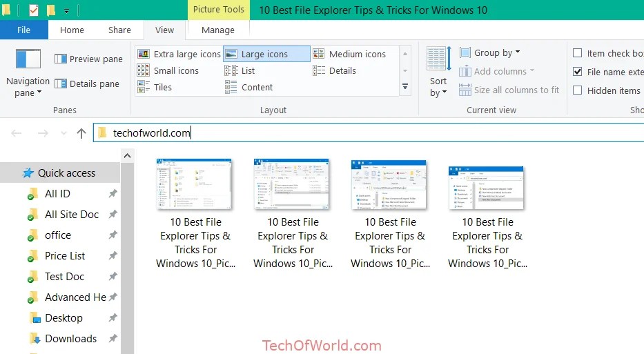Switch to the Home ribbon tab
This screenshot has width=644, height=354.
pyautogui.click(x=72, y=30)
